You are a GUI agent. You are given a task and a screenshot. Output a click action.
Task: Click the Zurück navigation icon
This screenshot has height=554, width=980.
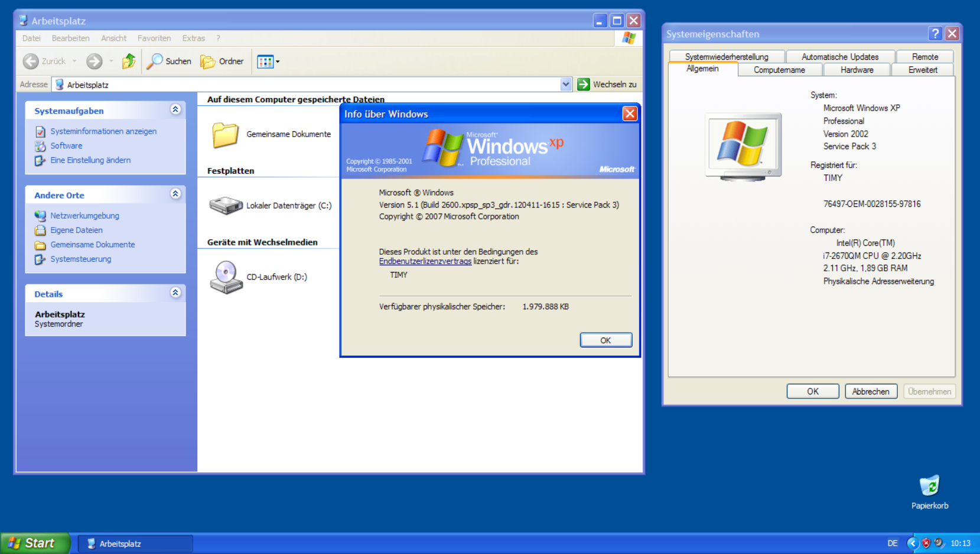coord(31,61)
